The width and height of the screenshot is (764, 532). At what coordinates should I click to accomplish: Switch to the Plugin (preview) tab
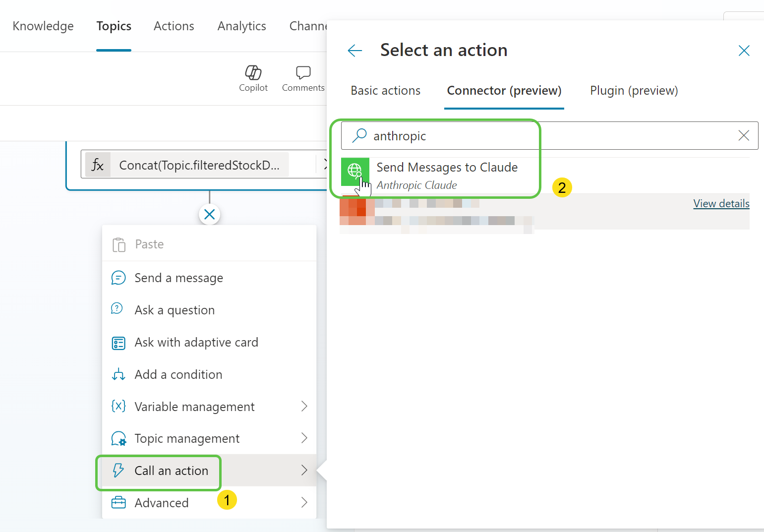pyautogui.click(x=634, y=91)
